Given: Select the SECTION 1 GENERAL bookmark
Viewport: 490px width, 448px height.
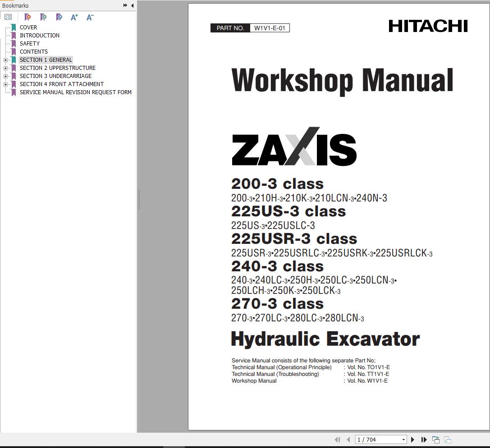Looking at the screenshot, I should pyautogui.click(x=46, y=60).
